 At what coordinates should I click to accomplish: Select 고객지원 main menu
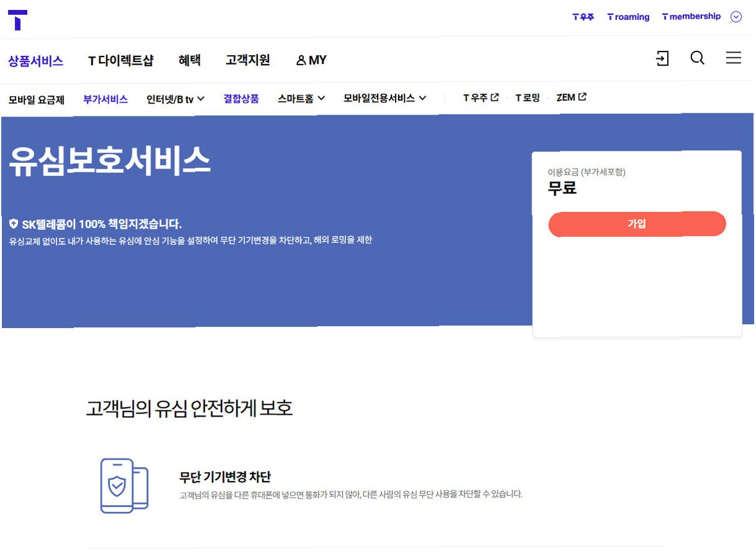pos(247,60)
